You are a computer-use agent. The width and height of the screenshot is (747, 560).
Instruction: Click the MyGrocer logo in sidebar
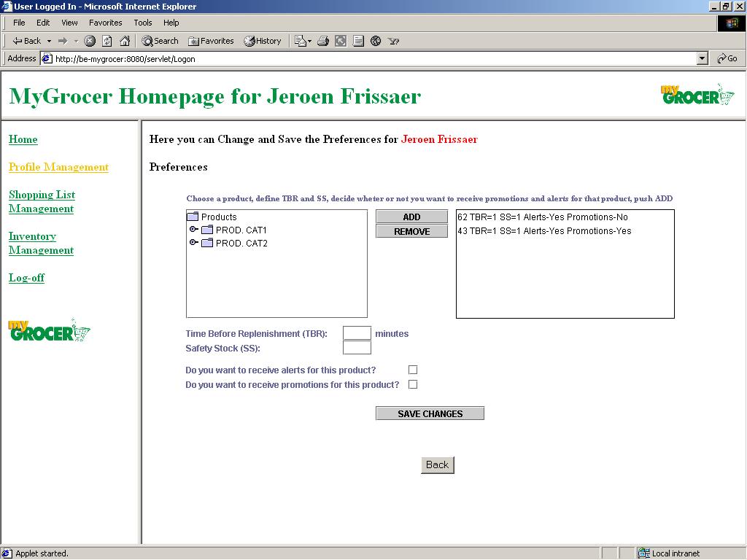[x=49, y=330]
